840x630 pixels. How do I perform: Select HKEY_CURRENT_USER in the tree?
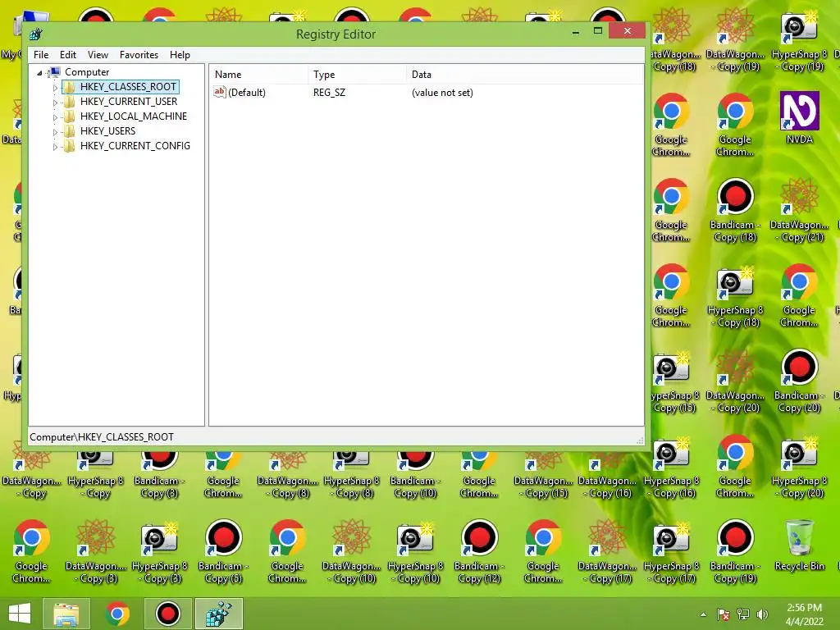tap(129, 101)
